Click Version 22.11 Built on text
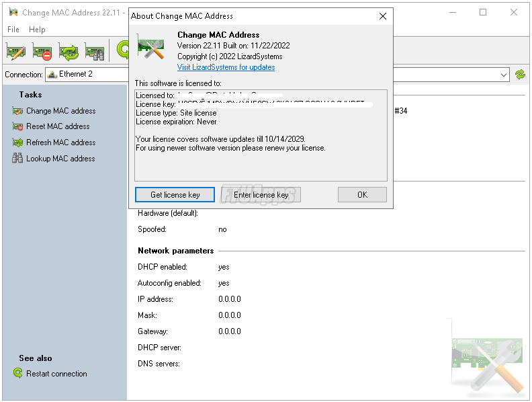The image size is (532, 402). click(x=234, y=46)
